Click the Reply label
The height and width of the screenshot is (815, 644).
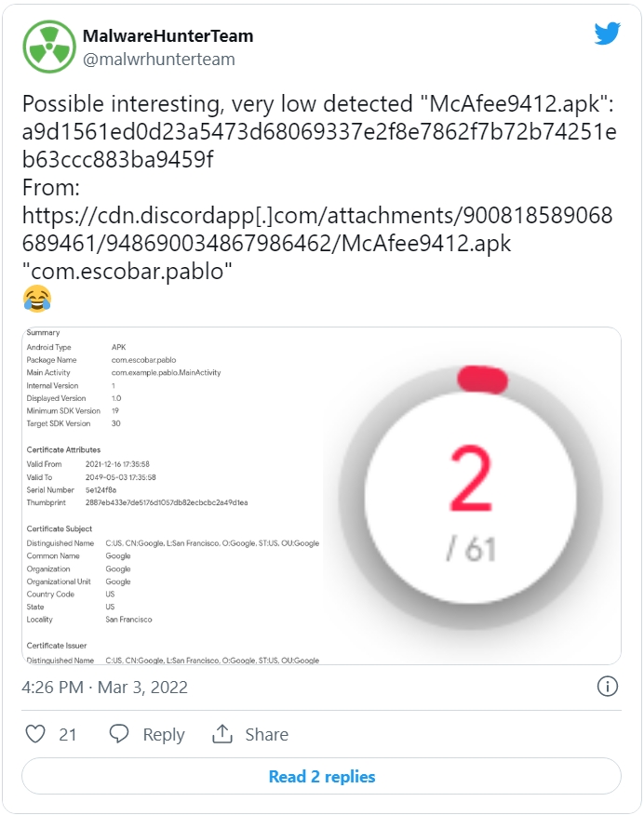pos(164,734)
